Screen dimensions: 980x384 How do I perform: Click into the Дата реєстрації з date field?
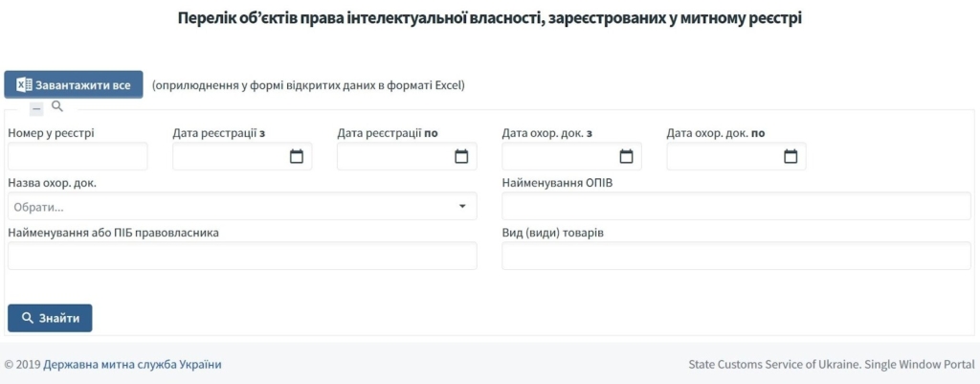(x=242, y=156)
